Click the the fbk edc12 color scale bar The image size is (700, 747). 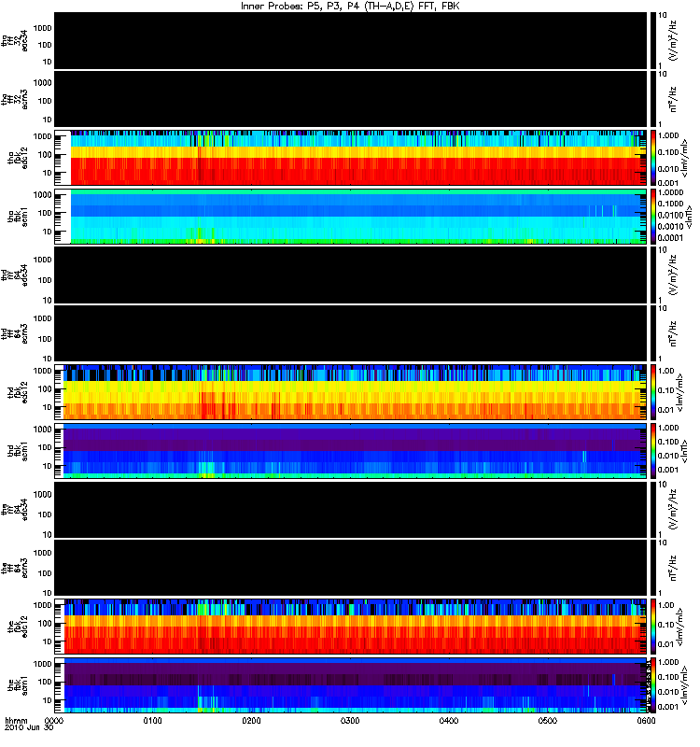[x=653, y=627]
